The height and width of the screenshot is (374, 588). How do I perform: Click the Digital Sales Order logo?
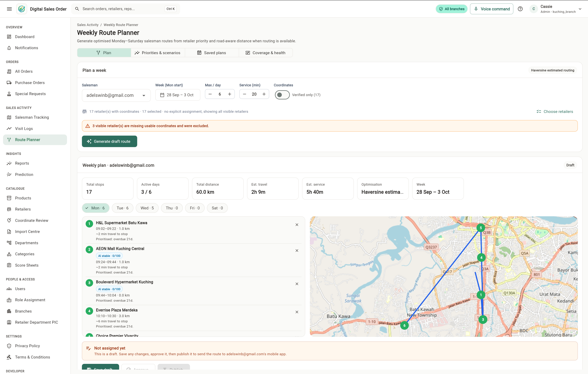[22, 9]
